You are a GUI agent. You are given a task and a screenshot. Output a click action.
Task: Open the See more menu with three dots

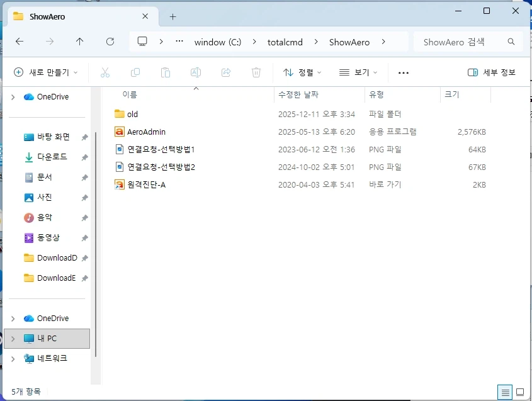point(403,72)
